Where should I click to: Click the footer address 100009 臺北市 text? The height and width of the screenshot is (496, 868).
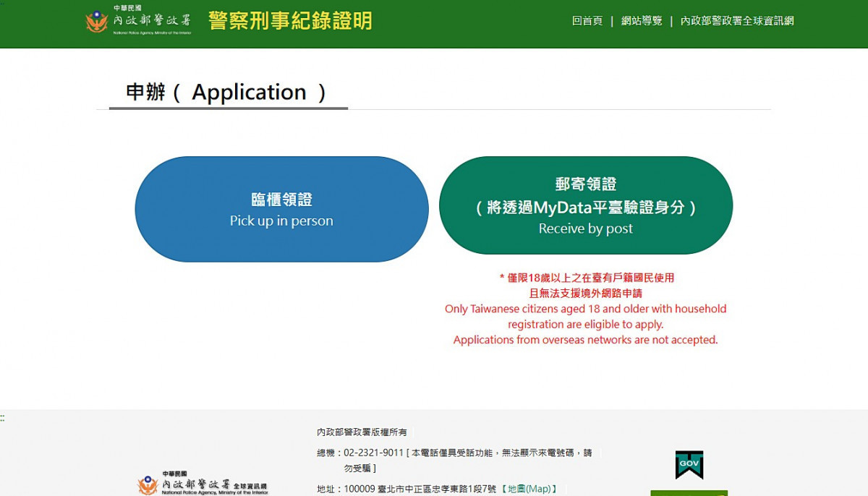pos(420,489)
